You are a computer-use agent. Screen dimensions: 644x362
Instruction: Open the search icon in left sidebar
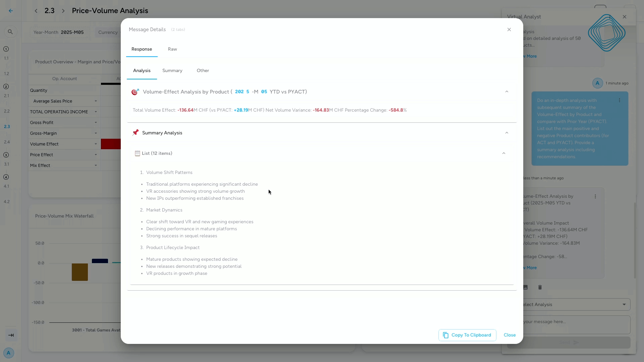pyautogui.click(x=10, y=32)
